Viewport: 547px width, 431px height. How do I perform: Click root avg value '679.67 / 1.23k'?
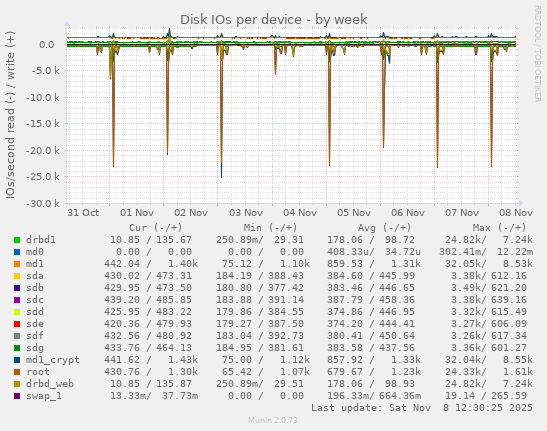pyautogui.click(x=374, y=372)
